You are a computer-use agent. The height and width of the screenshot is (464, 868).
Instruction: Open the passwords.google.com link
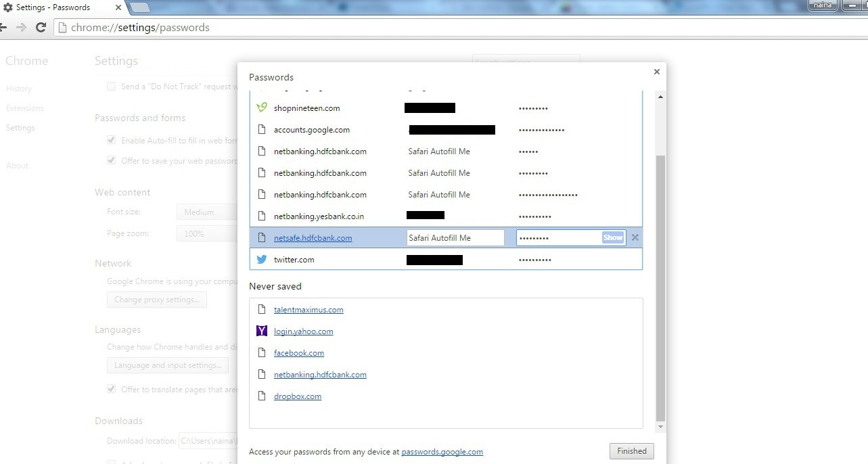[x=442, y=452]
